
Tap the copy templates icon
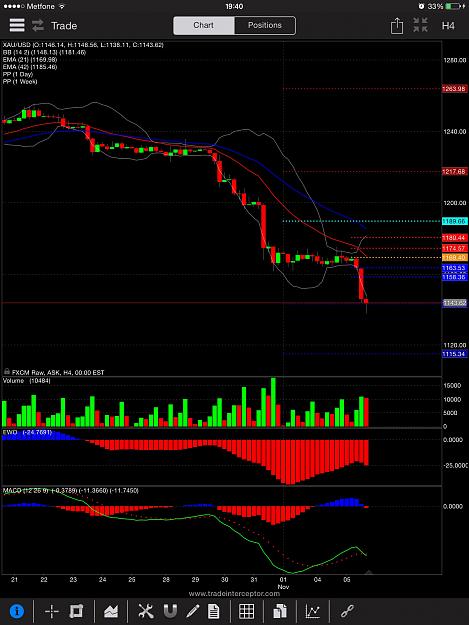(x=281, y=611)
